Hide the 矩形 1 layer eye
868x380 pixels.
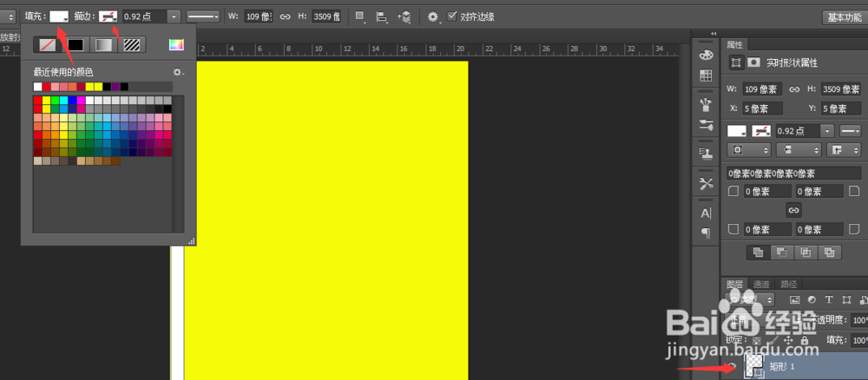tap(733, 365)
